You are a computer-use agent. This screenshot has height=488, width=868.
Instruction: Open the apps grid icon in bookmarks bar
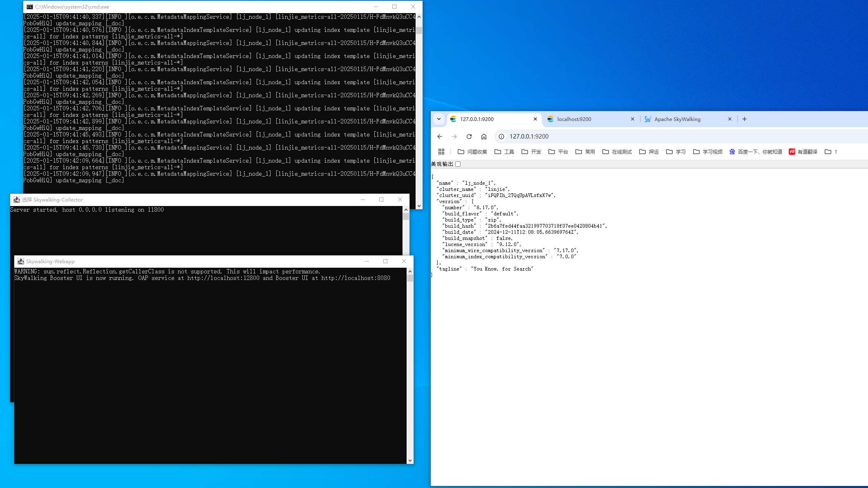pyautogui.click(x=441, y=152)
